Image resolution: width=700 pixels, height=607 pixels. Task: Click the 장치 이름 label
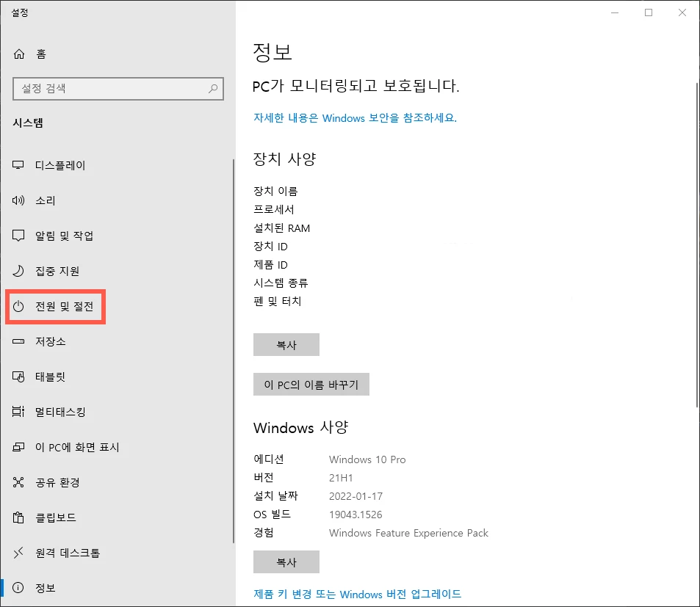[275, 191]
